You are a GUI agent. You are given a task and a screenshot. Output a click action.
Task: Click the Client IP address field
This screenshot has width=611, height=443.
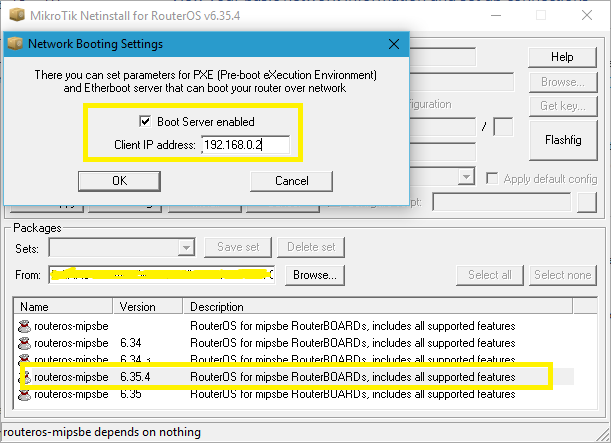click(x=245, y=145)
